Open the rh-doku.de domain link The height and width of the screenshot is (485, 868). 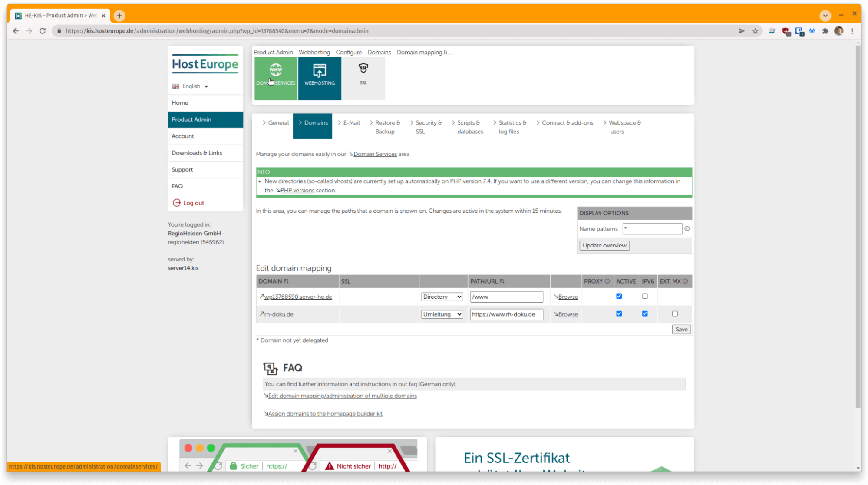click(x=278, y=314)
